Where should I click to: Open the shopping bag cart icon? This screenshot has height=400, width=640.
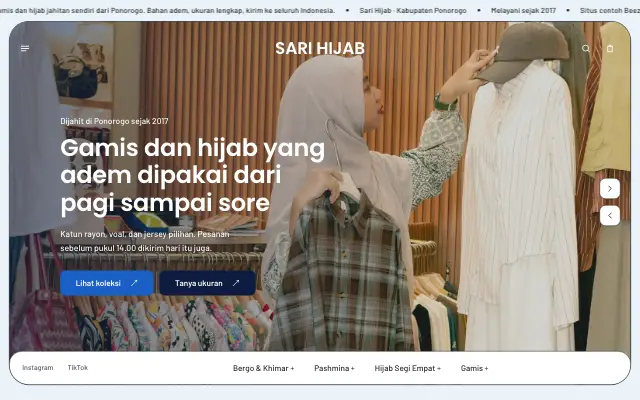tap(610, 49)
